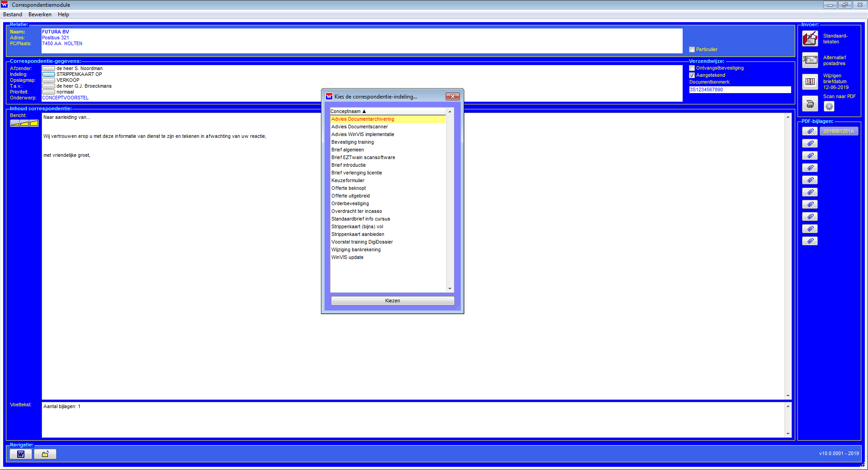This screenshot has width=868, height=470.
Task: Open the Help menu
Action: [63, 14]
